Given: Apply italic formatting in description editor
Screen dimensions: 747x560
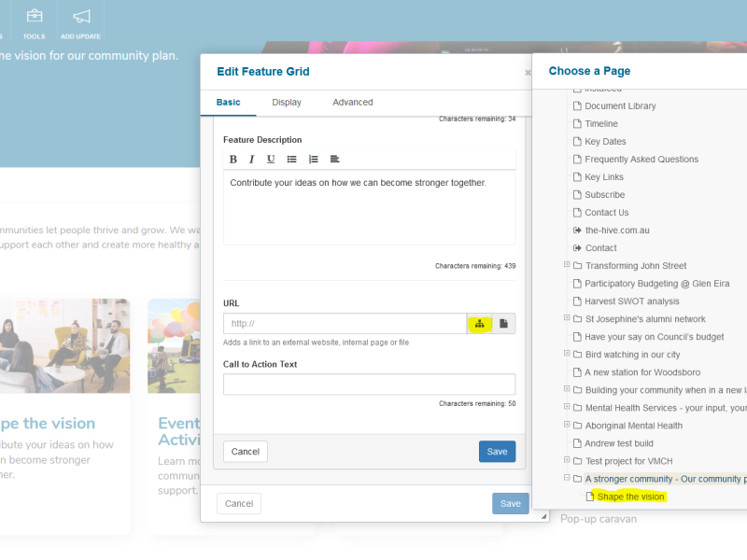Looking at the screenshot, I should pyautogui.click(x=251, y=160).
